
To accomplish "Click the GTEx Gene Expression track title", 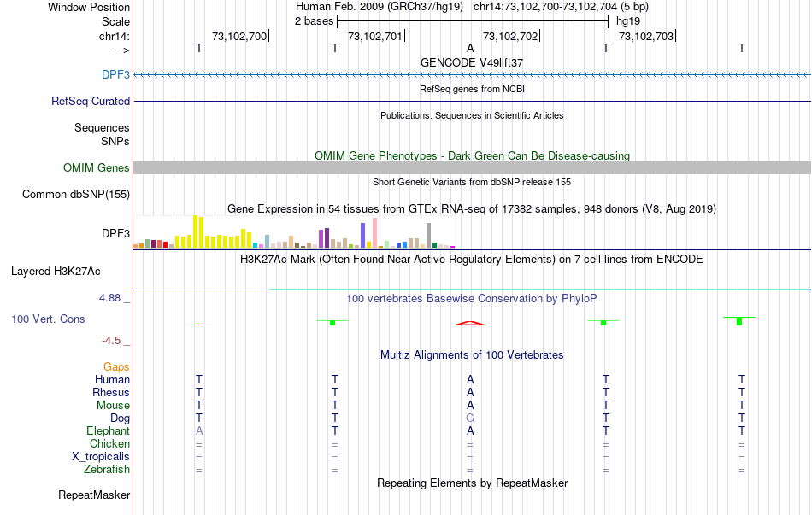I will pyautogui.click(x=472, y=209).
